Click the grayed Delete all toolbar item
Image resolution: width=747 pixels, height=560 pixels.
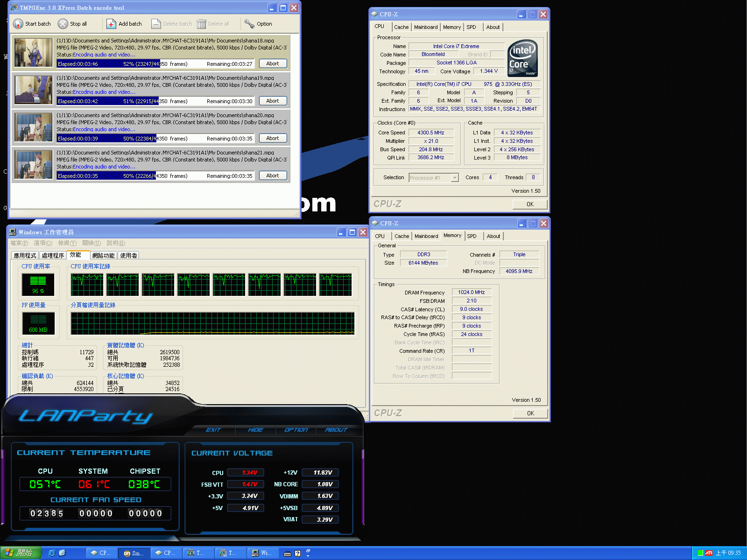click(x=213, y=24)
